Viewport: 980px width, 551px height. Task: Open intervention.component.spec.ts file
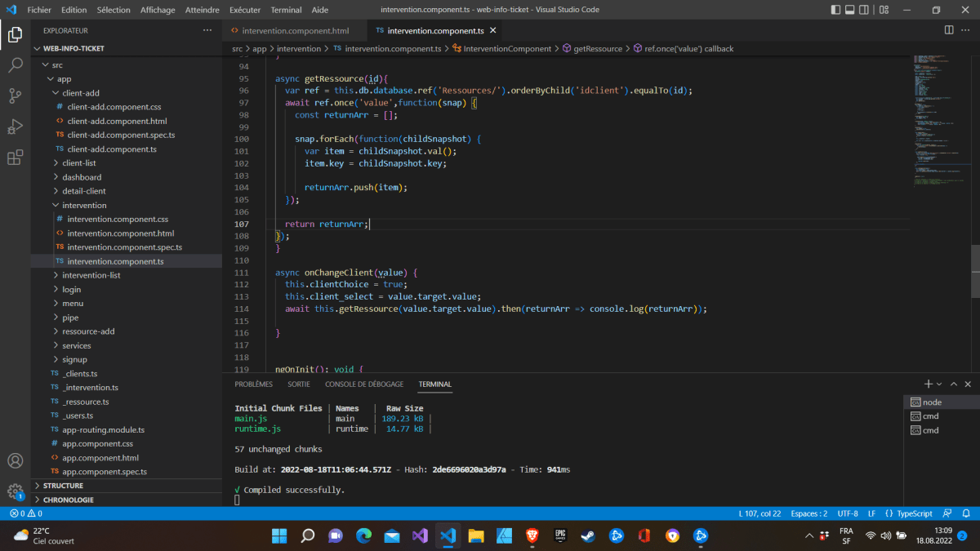127,247
